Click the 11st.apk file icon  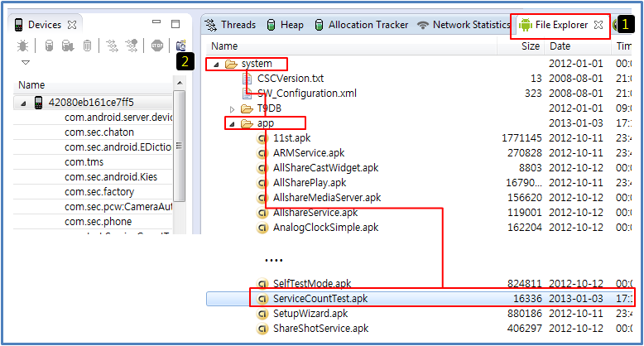(x=262, y=138)
